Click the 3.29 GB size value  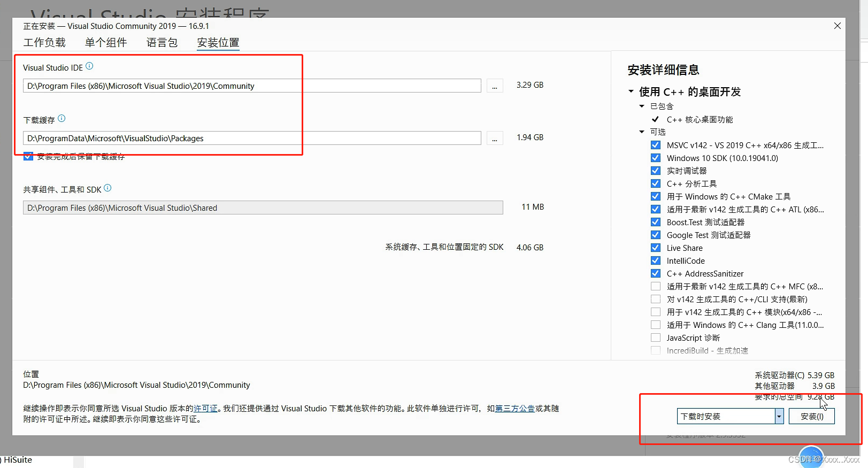(530, 85)
